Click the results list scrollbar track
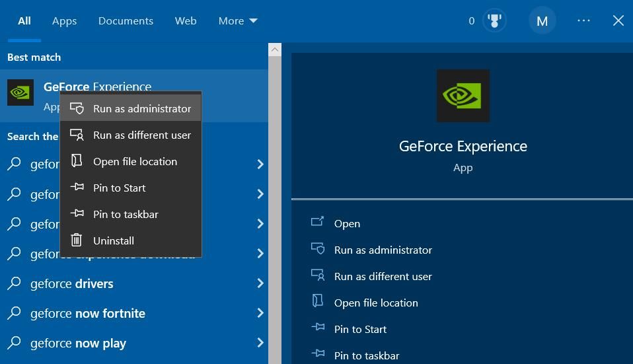Viewport: 633px width, 364px height. (274, 210)
